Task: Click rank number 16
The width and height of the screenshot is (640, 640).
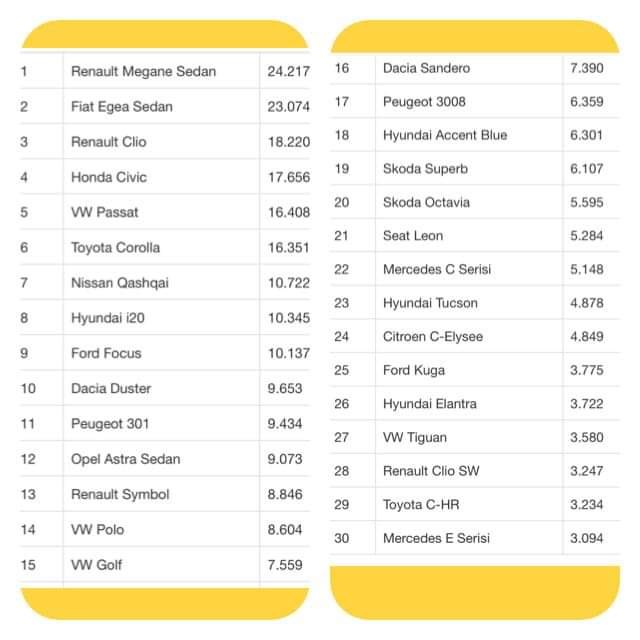Action: click(x=342, y=68)
